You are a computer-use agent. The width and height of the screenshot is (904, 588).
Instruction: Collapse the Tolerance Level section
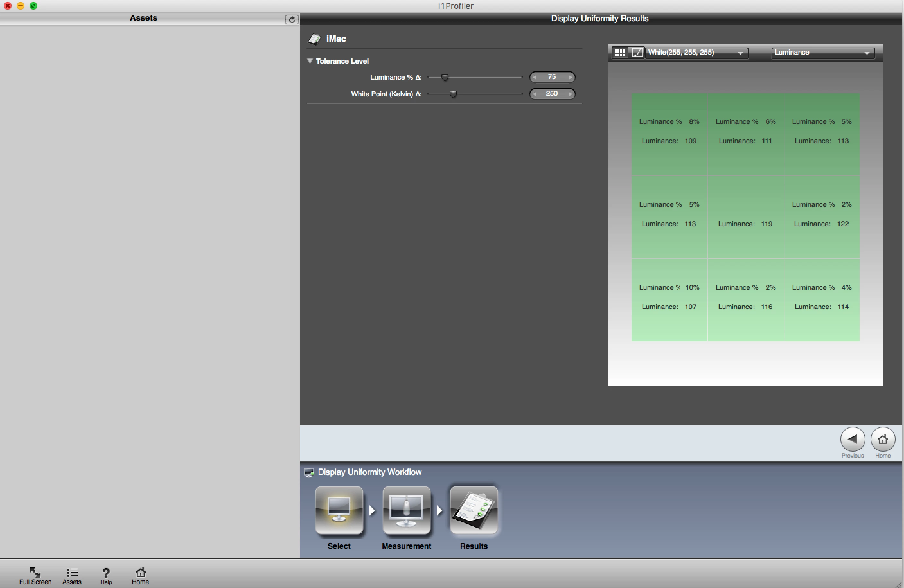(x=310, y=61)
